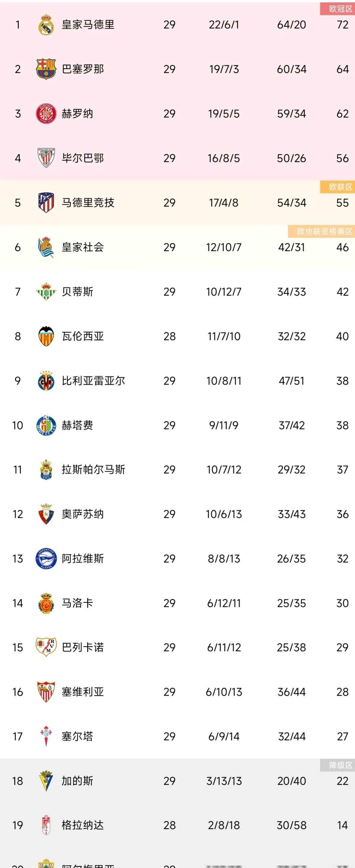The image size is (355, 868).
Task: Tap the Sevilla club crest
Action: (x=46, y=692)
